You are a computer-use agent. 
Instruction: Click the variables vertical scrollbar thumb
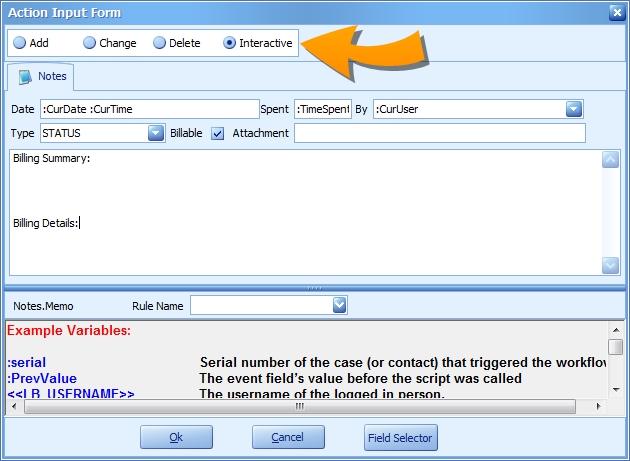click(616, 347)
